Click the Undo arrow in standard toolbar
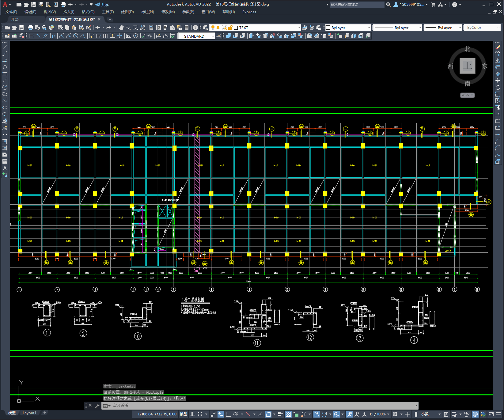The height and width of the screenshot is (420, 504). [x=98, y=28]
